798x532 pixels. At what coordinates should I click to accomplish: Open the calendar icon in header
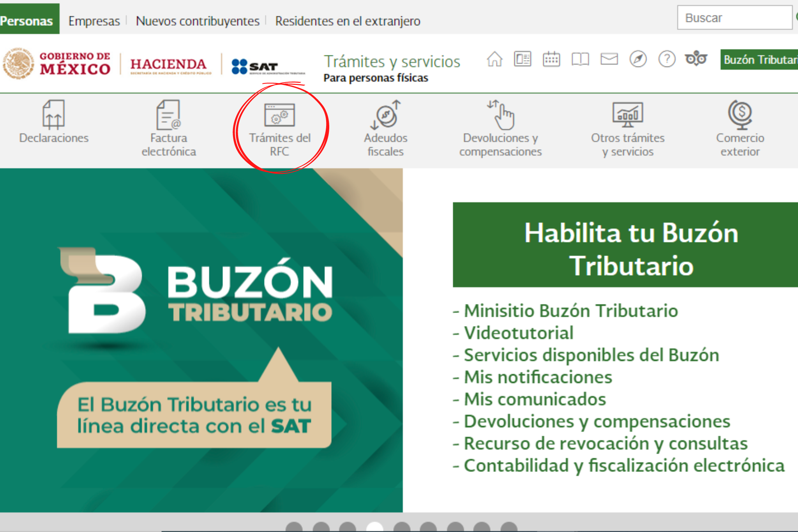click(x=551, y=60)
